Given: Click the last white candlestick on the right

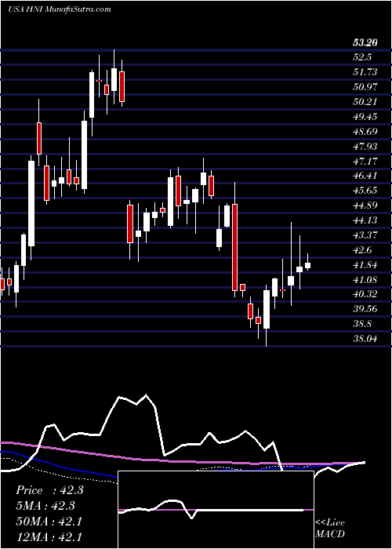Looking at the screenshot, I should pyautogui.click(x=307, y=265).
